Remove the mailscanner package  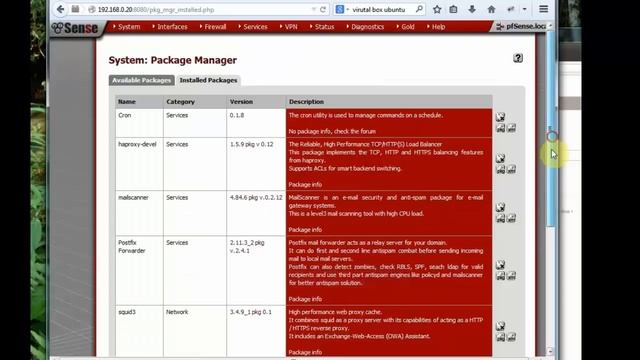click(x=500, y=207)
